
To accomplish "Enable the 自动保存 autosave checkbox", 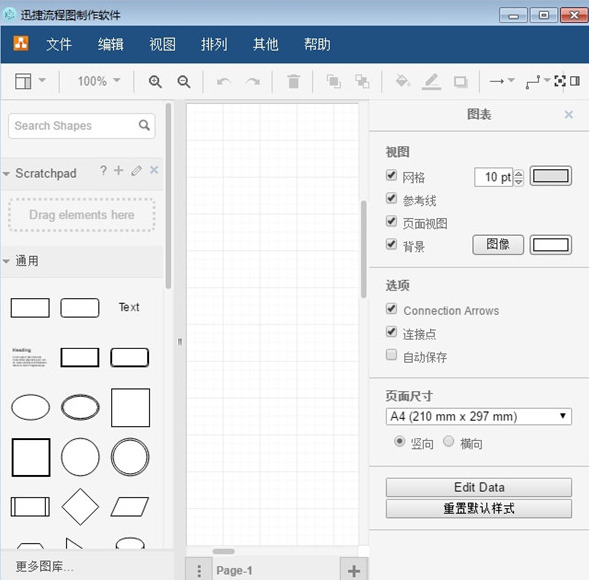I will [x=391, y=355].
